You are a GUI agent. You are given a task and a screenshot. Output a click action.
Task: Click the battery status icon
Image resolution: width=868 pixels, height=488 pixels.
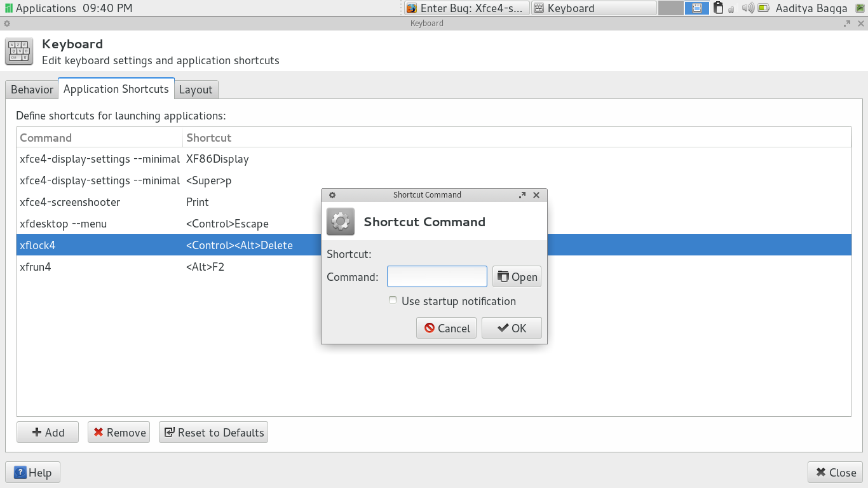763,8
